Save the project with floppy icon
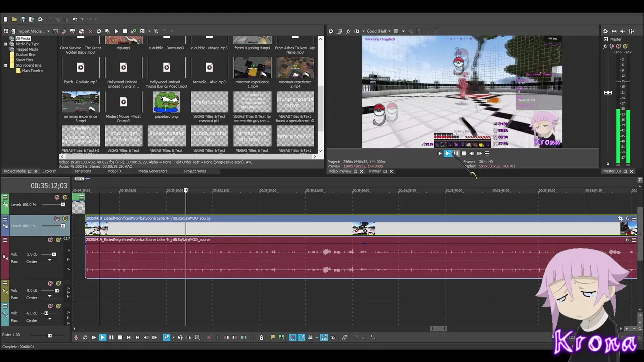Screen dimensions: 644x362 click(23, 19)
